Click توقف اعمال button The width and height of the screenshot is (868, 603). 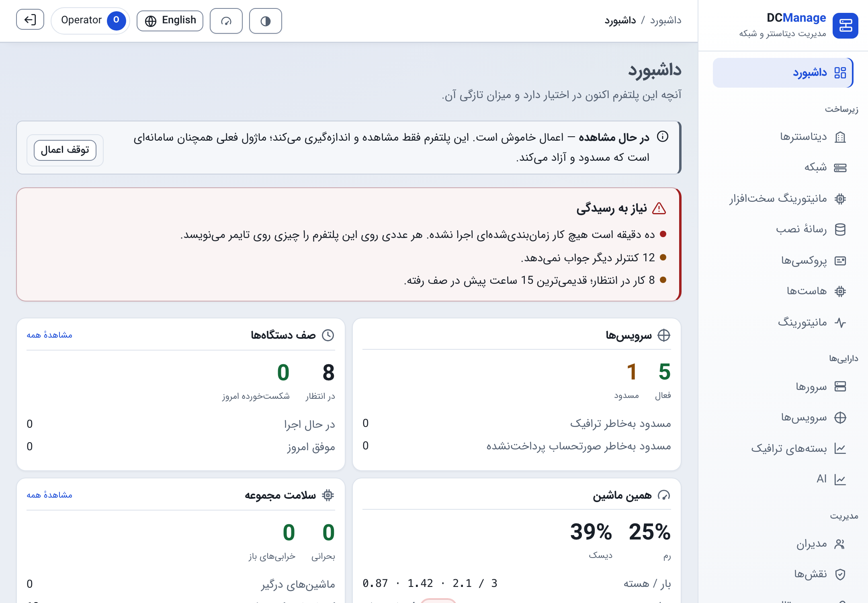[x=65, y=150]
